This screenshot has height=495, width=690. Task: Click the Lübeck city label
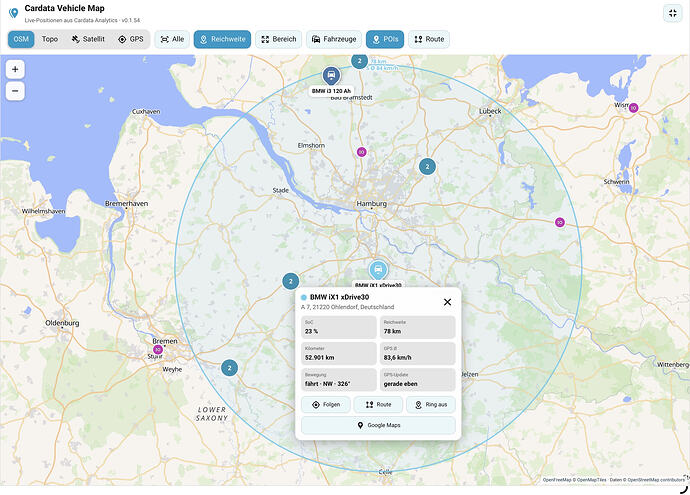(x=490, y=111)
